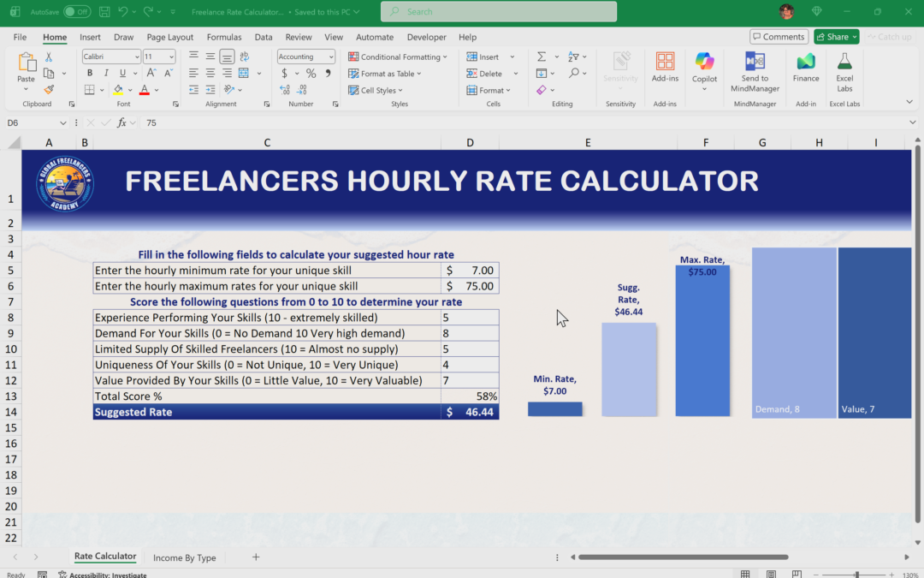Toggle the AutoSave switch
The width and height of the screenshot is (924, 578).
click(77, 12)
